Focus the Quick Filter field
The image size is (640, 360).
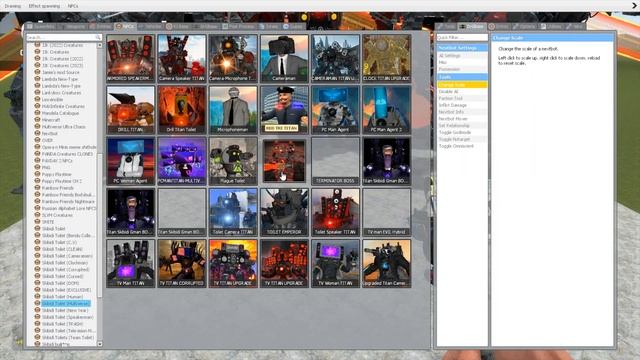point(462,38)
